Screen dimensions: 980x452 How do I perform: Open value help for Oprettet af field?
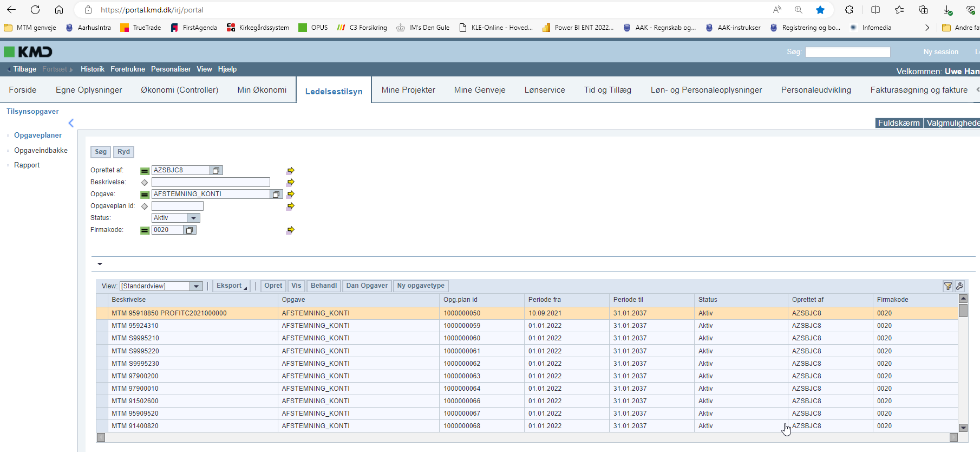pos(216,171)
